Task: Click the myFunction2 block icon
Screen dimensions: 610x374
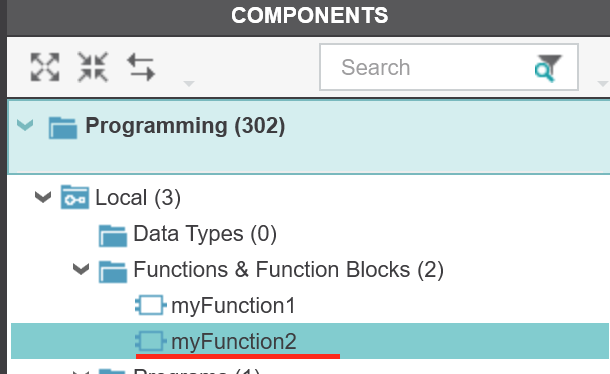Action: 151,341
